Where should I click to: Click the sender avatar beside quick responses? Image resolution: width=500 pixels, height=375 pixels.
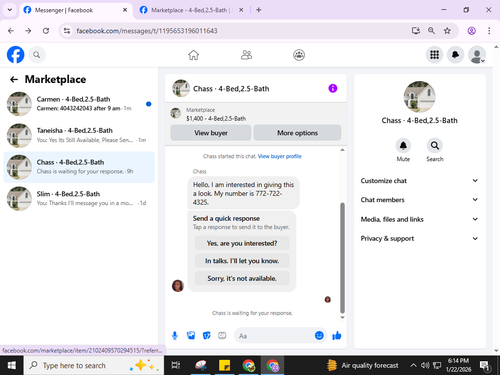pos(178,286)
